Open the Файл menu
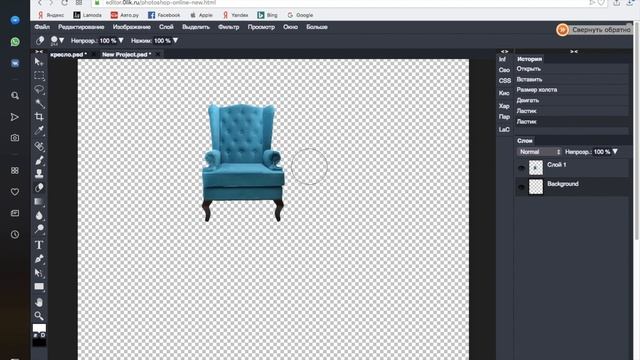The image size is (640, 360). [x=42, y=27]
